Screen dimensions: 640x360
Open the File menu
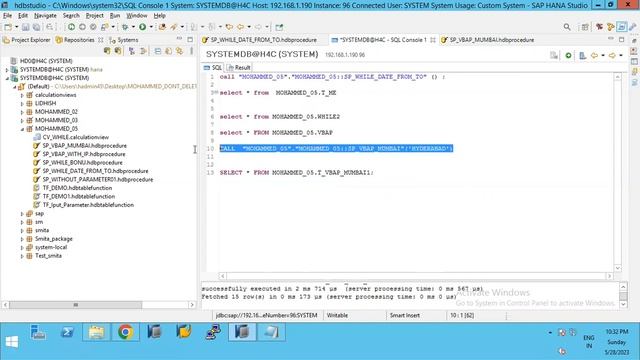[7, 16]
